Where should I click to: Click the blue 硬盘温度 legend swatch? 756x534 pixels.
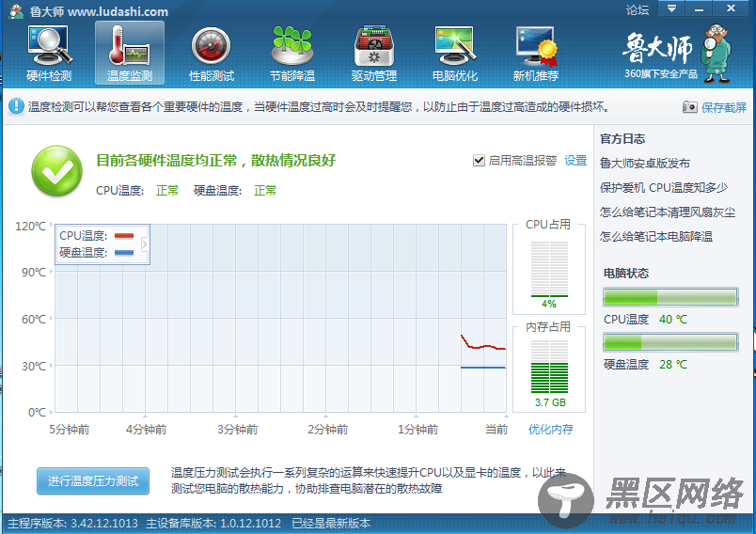tap(124, 253)
